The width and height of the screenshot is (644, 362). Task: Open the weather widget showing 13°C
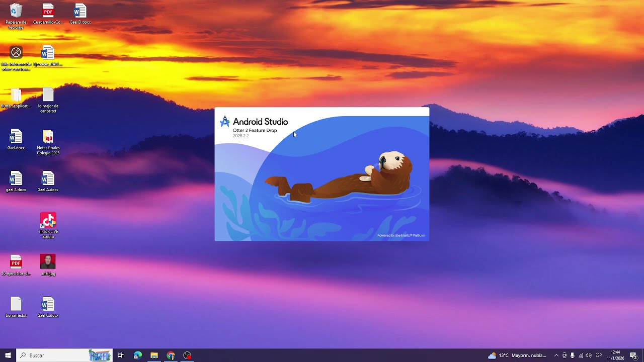[517, 355]
